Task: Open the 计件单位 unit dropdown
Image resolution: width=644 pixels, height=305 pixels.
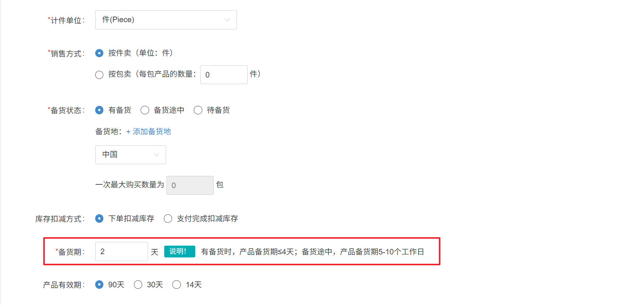Action: (x=166, y=20)
